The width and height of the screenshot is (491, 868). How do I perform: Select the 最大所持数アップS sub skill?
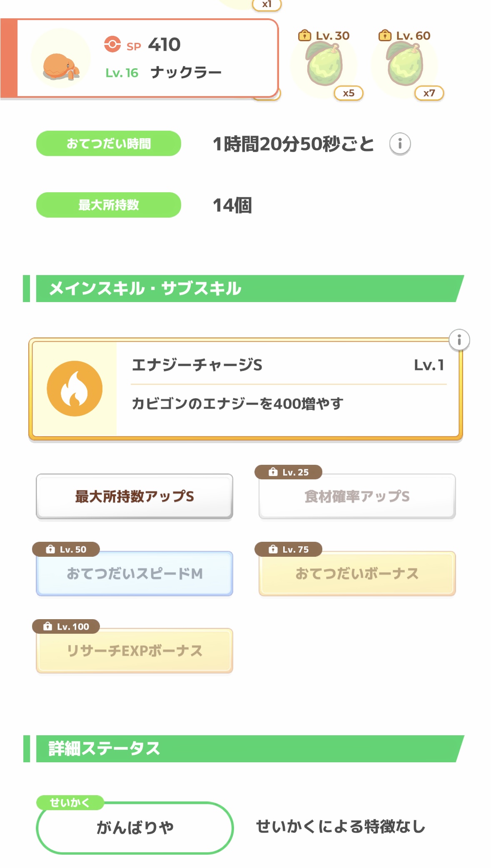click(x=135, y=496)
